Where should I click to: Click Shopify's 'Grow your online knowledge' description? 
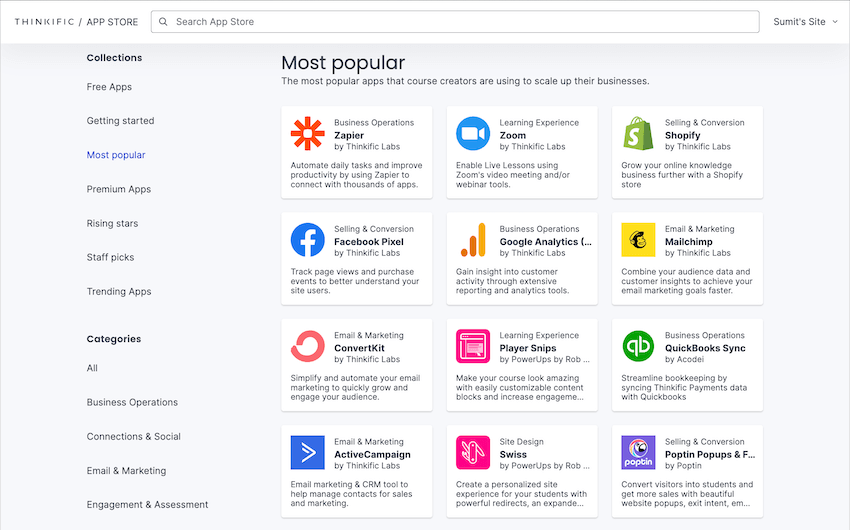click(682, 174)
